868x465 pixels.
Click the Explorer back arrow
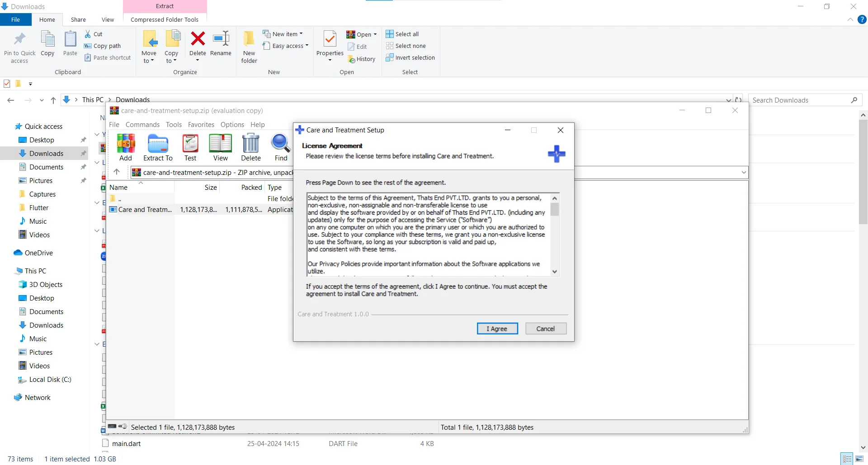(11, 100)
